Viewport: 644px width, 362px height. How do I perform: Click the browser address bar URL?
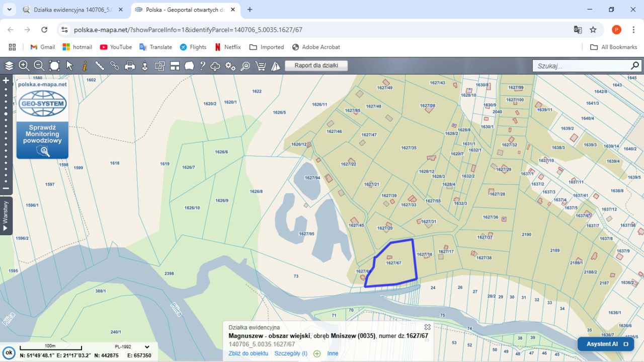pyautogui.click(x=188, y=30)
